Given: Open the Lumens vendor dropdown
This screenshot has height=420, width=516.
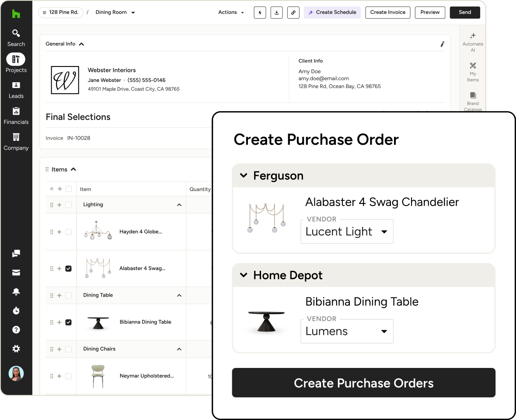Looking at the screenshot, I should (347, 331).
